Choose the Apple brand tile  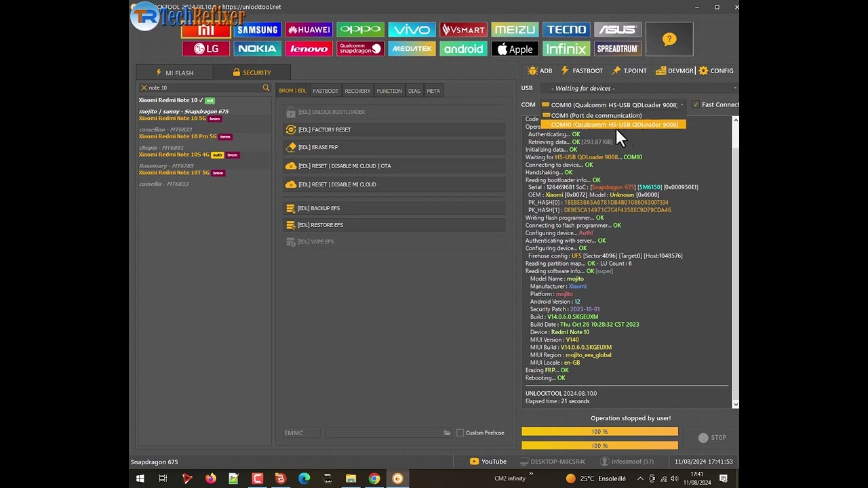pos(515,49)
